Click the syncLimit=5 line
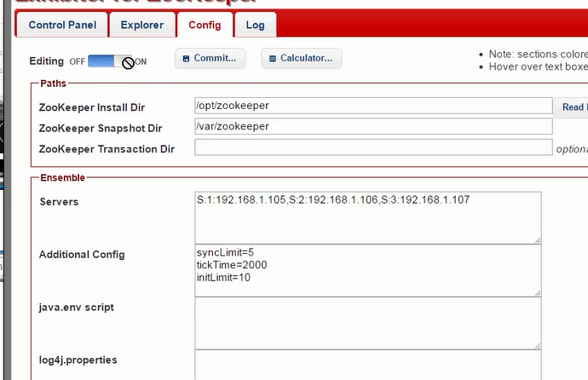The height and width of the screenshot is (380, 588). pos(225,252)
